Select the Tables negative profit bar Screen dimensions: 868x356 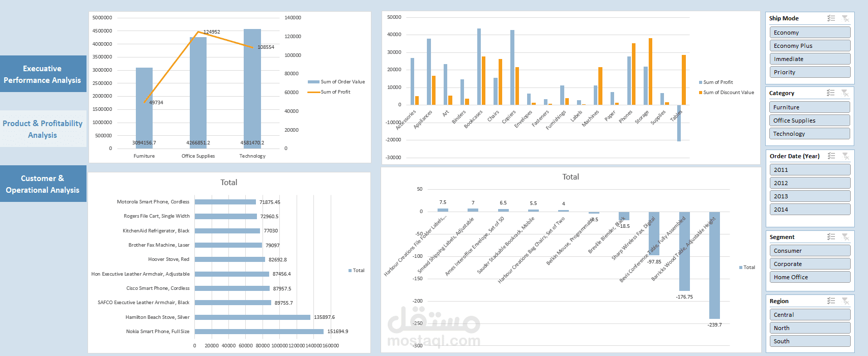[x=679, y=123]
